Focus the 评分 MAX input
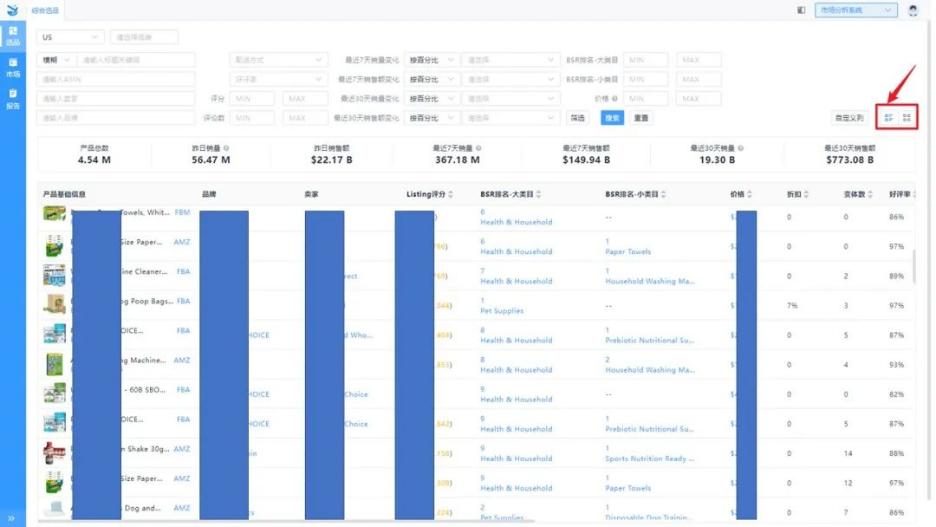 [306, 98]
